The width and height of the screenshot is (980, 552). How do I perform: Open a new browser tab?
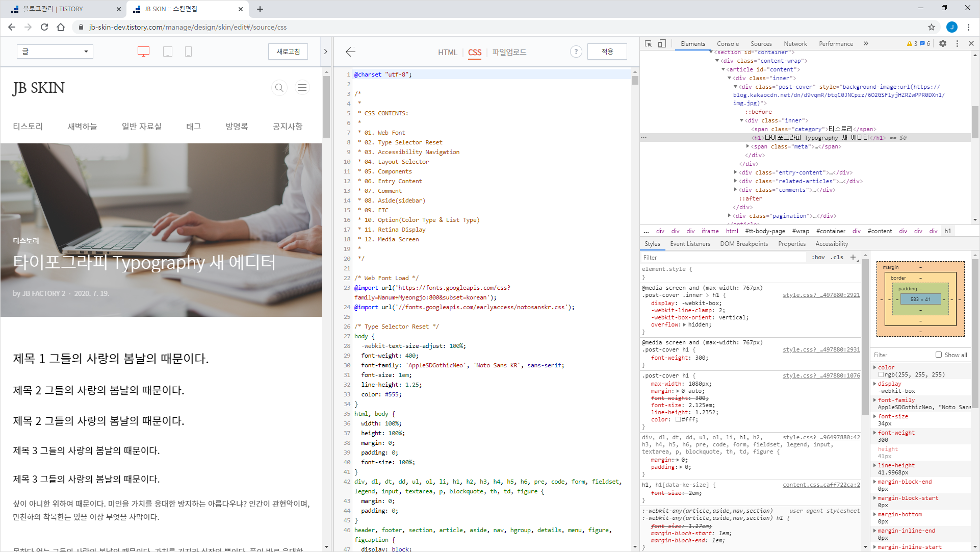(x=260, y=9)
